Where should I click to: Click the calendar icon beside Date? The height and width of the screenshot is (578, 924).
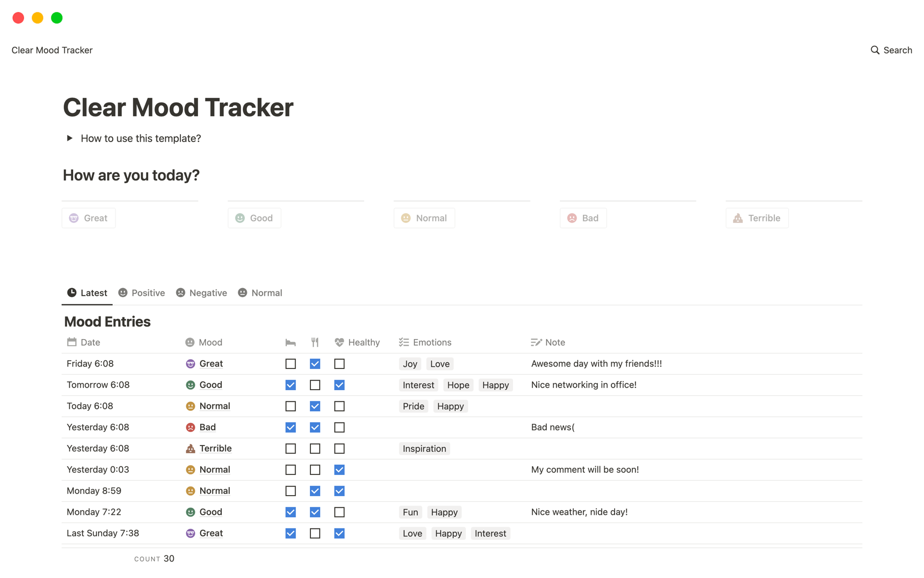[x=72, y=342]
